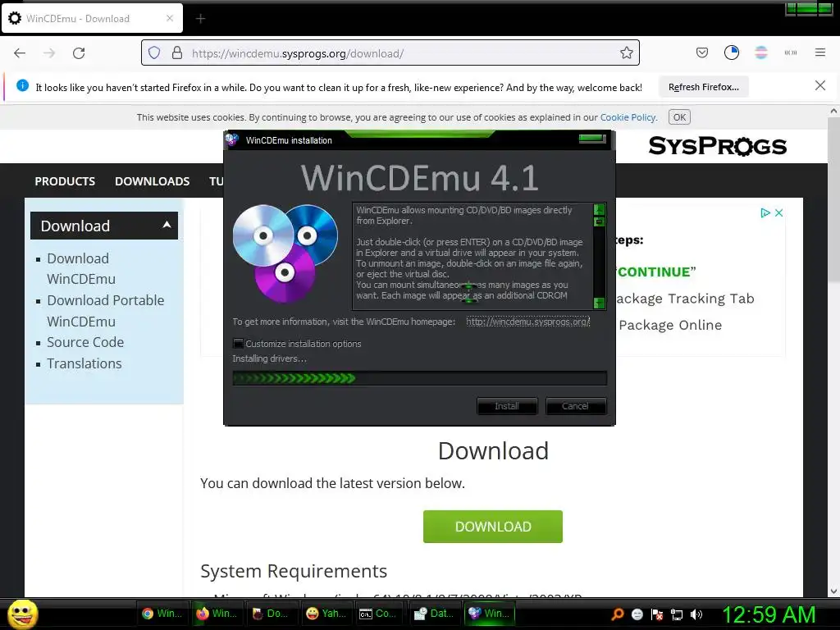Close the advertisement with X icon
The height and width of the screenshot is (630, 840).
[x=778, y=212]
